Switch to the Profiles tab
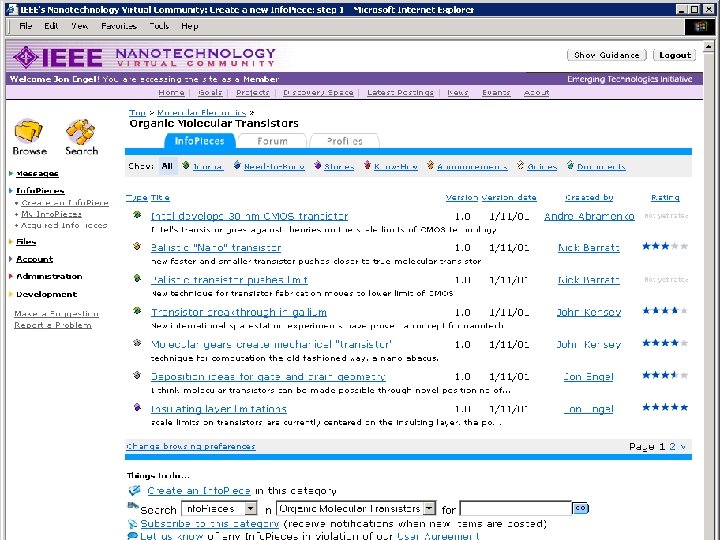Image resolution: width=720 pixels, height=540 pixels. [x=344, y=141]
